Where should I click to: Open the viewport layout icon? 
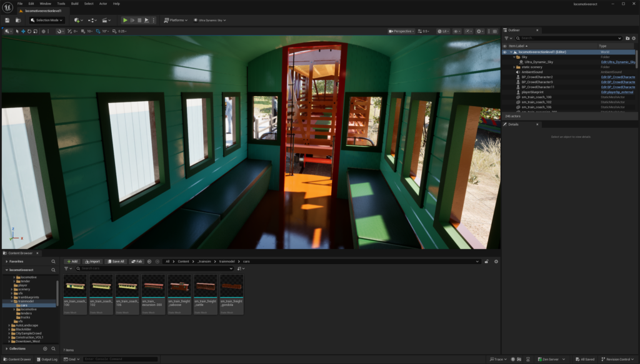pos(495,31)
